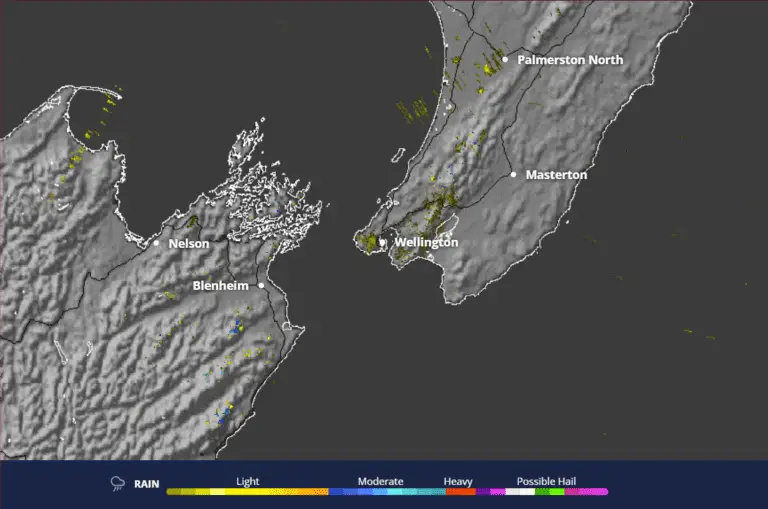Click the Wellington city marker dot
The height and width of the screenshot is (509, 768).
(x=382, y=242)
